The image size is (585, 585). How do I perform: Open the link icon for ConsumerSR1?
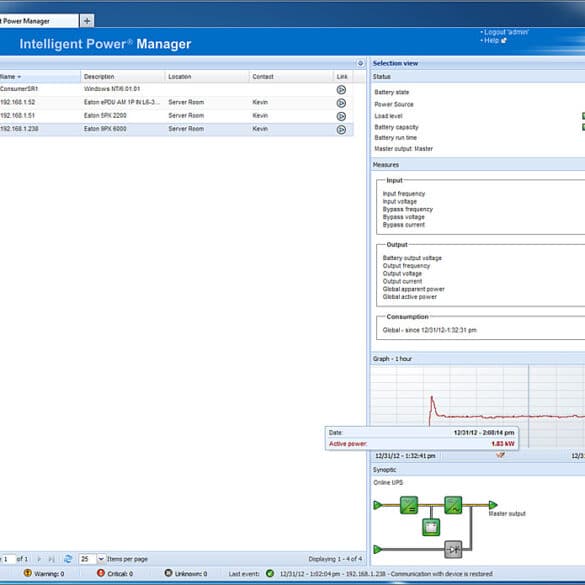coord(341,90)
